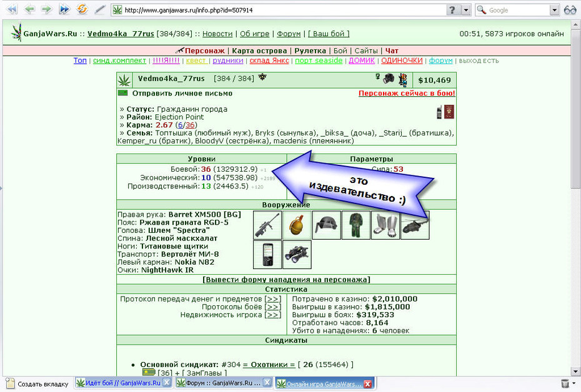
Task: Open the Форум link in the header
Action: [289, 34]
